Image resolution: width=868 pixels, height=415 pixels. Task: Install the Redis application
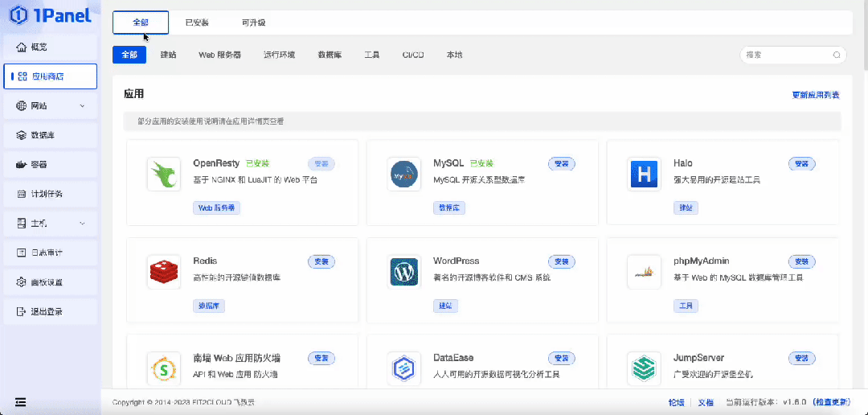point(321,261)
